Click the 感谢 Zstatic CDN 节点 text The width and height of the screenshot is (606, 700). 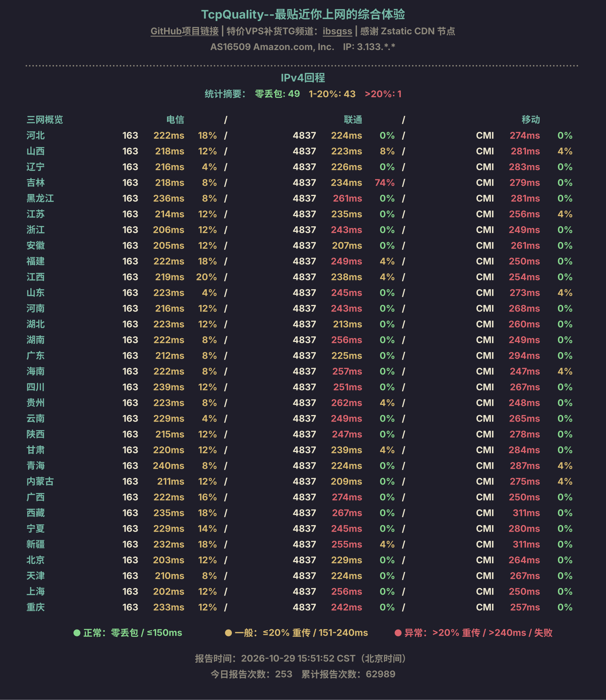click(407, 31)
